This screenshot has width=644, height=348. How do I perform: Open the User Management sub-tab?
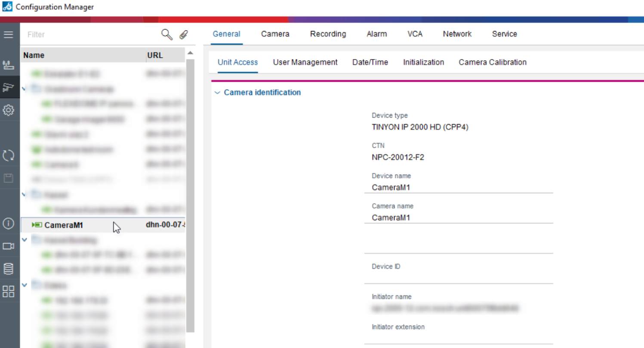coord(305,62)
